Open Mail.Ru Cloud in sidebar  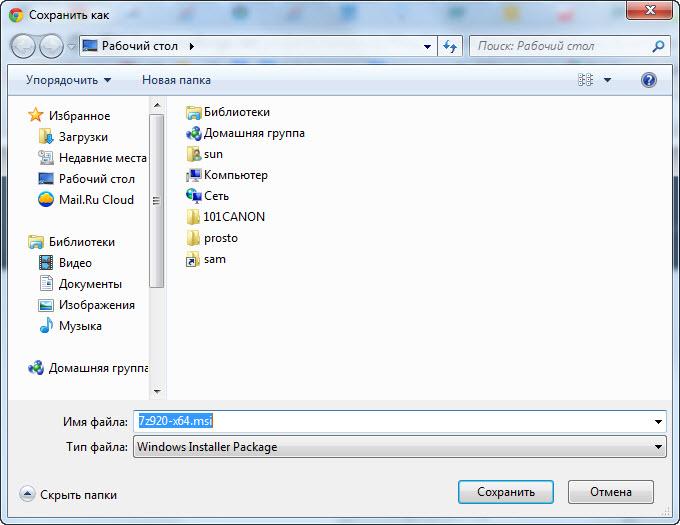coord(96,200)
